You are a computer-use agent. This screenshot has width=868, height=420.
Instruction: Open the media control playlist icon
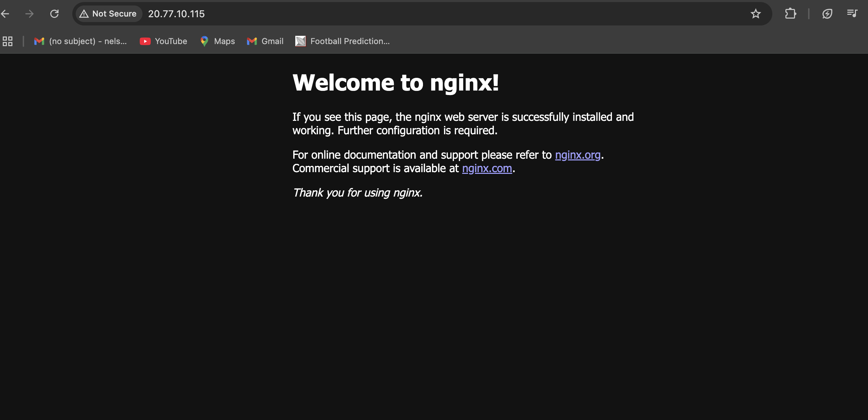point(852,13)
